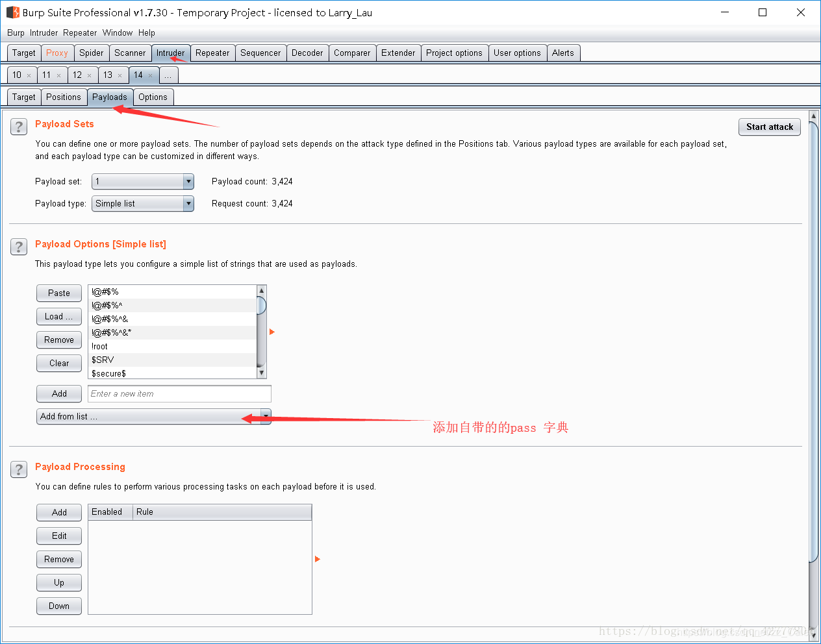
Task: Select payload item $secure$
Action: [x=173, y=374]
